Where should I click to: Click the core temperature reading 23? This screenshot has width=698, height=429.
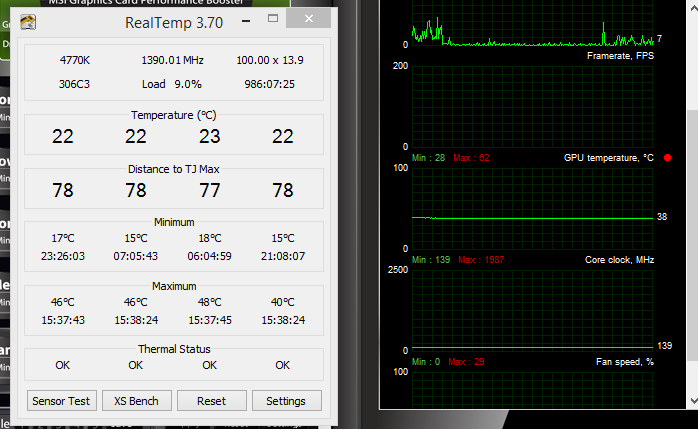pos(209,136)
